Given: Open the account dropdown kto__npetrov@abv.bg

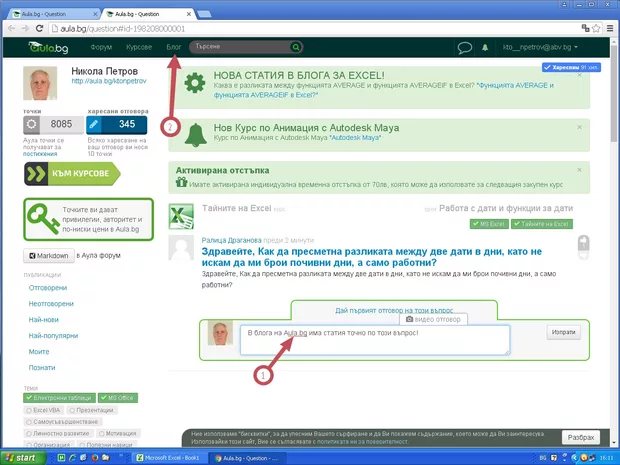Looking at the screenshot, I should (540, 47).
